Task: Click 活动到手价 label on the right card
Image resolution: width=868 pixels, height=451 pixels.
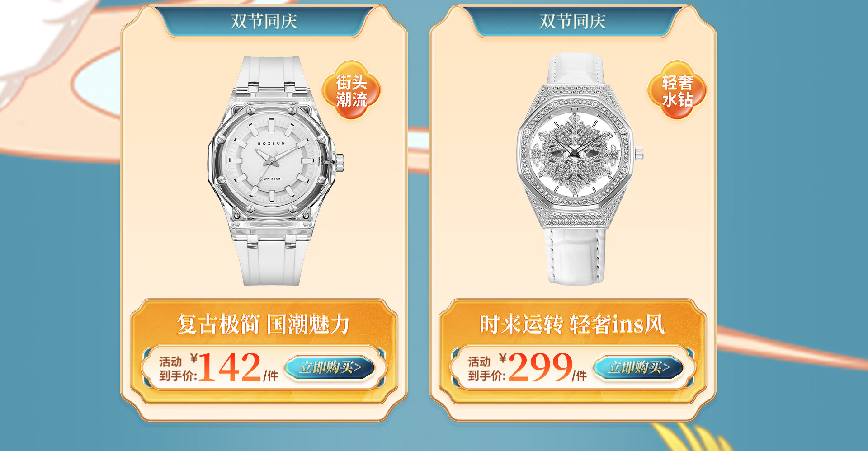Action: [486, 368]
